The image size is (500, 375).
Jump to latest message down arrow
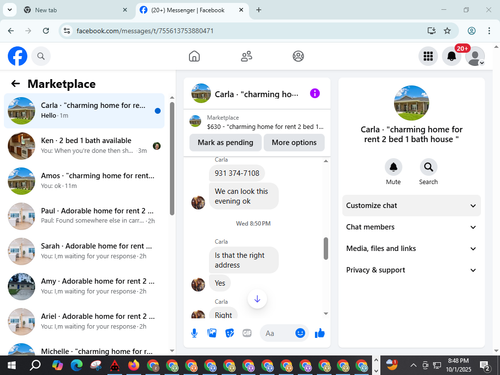(x=257, y=299)
